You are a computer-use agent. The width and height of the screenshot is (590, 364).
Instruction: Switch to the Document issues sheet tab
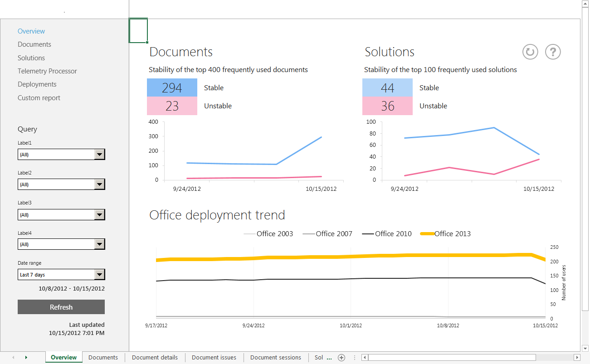coord(214,358)
